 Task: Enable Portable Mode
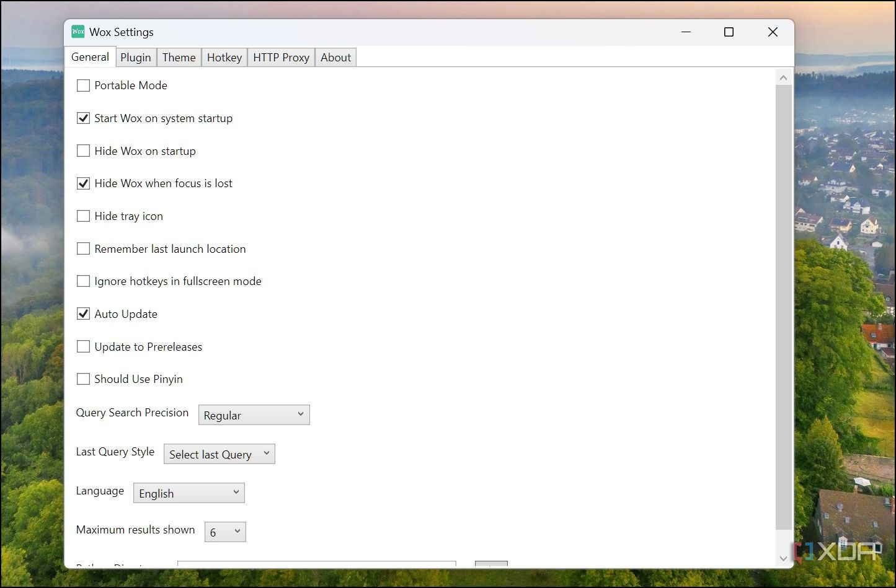point(83,85)
